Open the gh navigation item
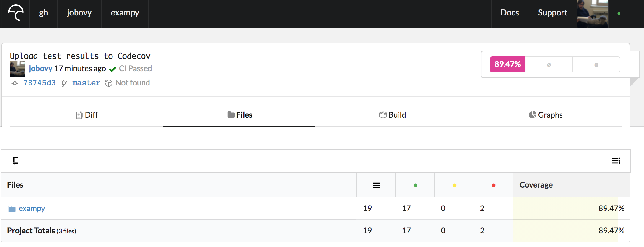Viewport: 644px width, 247px height. [43, 13]
